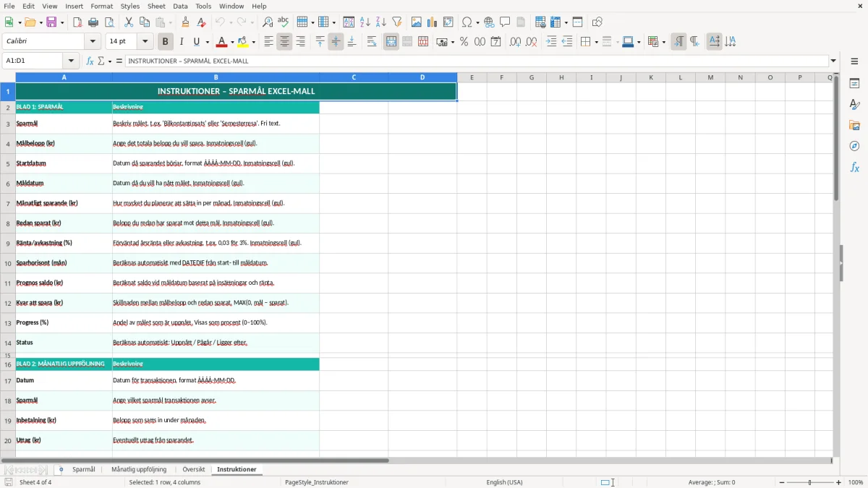Image resolution: width=868 pixels, height=488 pixels.
Task: Expand the formula bar dropdown arrow
Action: (x=833, y=61)
